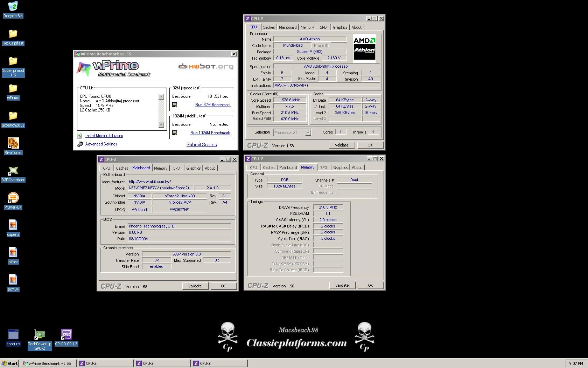588x368 pixels.
Task: Open the Mainboard tab in the Memory window
Action: click(x=288, y=168)
